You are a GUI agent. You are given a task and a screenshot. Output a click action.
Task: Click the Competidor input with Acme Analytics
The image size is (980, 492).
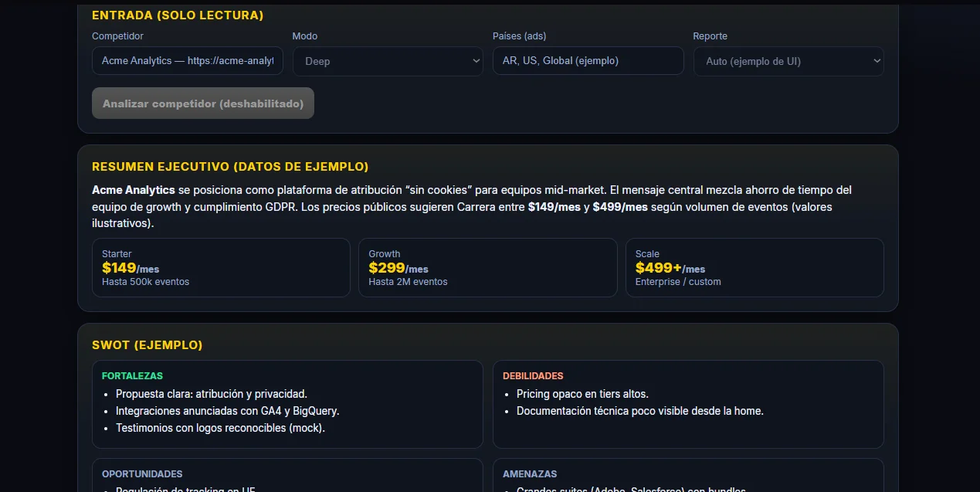[188, 61]
